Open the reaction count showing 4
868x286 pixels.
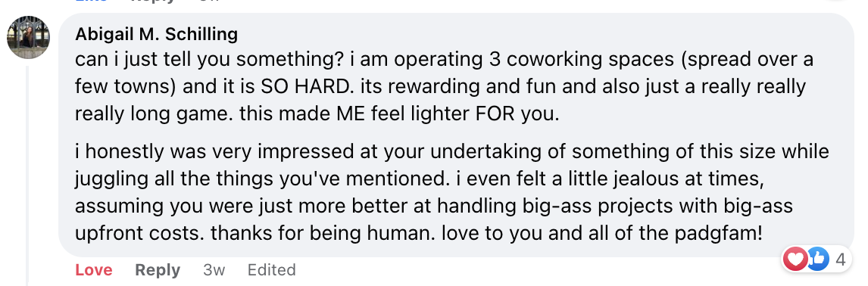840,259
